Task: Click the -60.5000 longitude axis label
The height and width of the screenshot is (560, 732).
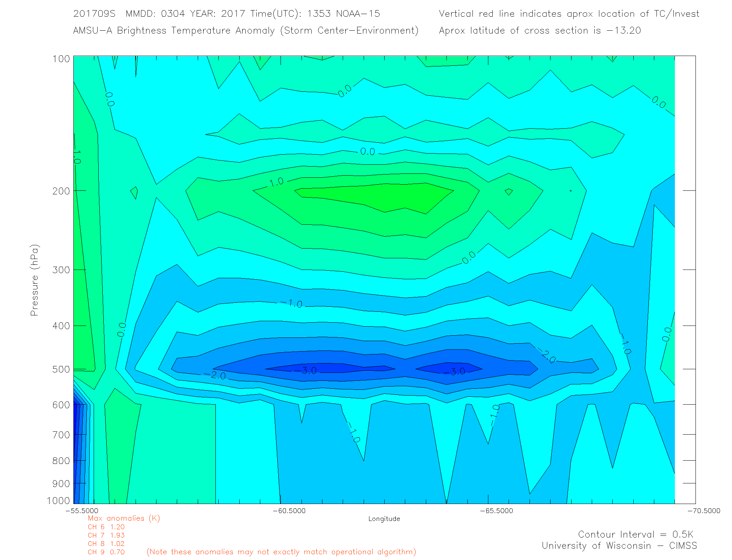Action: 289,511
